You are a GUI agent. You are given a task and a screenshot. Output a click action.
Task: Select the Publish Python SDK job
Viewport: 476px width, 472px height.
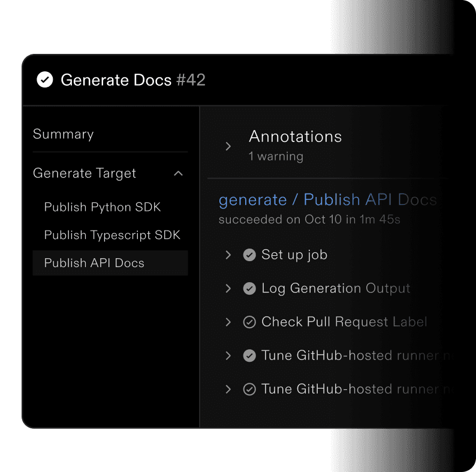click(103, 207)
